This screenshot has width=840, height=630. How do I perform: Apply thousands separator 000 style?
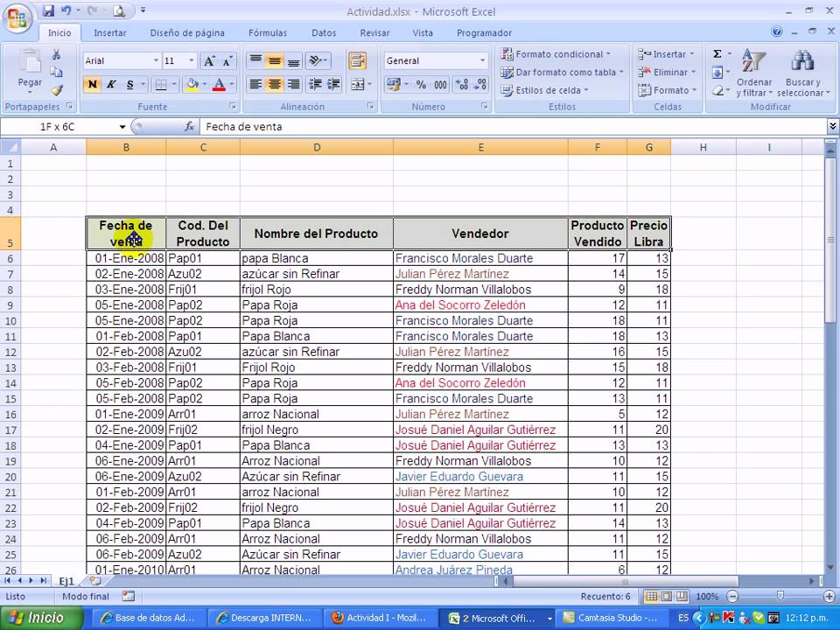[x=440, y=84]
